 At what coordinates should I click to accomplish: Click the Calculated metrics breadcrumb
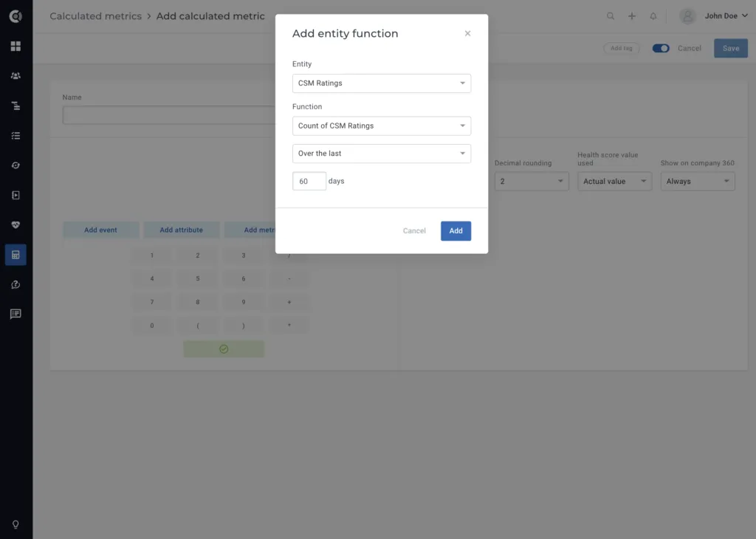click(x=95, y=16)
